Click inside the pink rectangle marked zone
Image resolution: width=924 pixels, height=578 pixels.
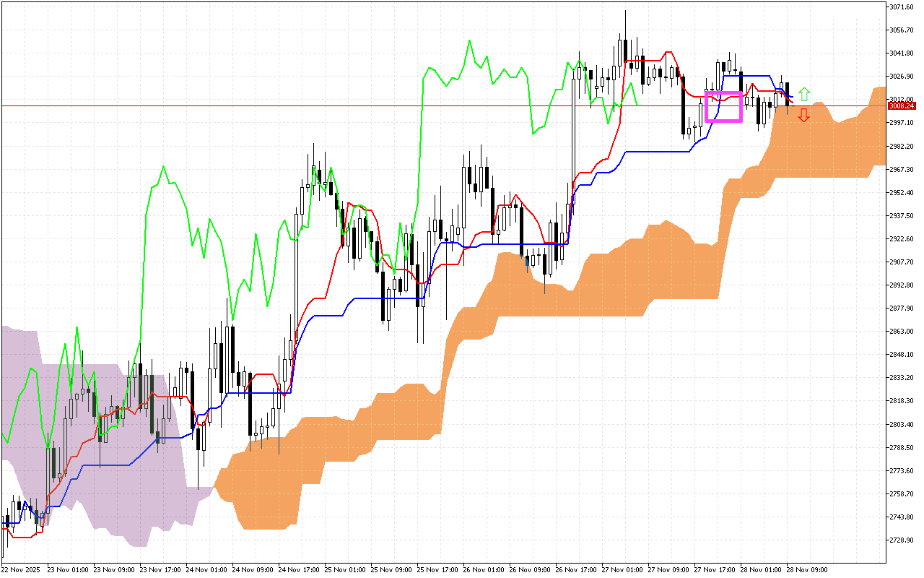click(x=723, y=108)
